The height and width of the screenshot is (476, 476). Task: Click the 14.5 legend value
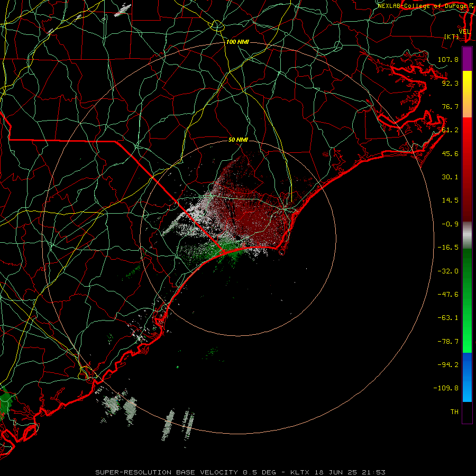coord(450,200)
